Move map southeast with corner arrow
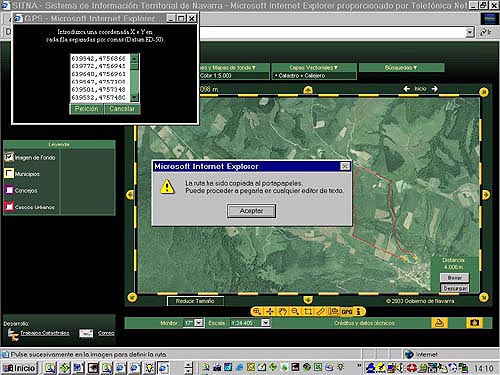 (484, 297)
